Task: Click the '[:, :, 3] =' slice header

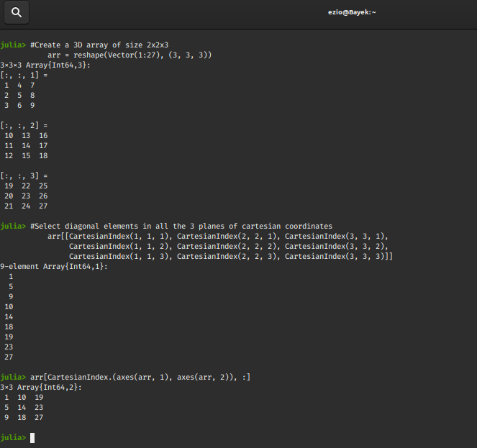Action: coord(24,175)
